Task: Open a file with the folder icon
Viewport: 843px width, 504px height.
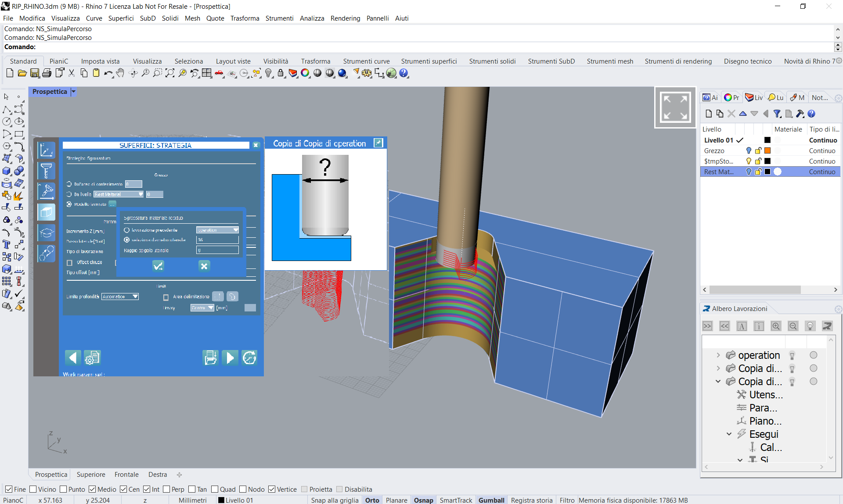Action: 22,73
